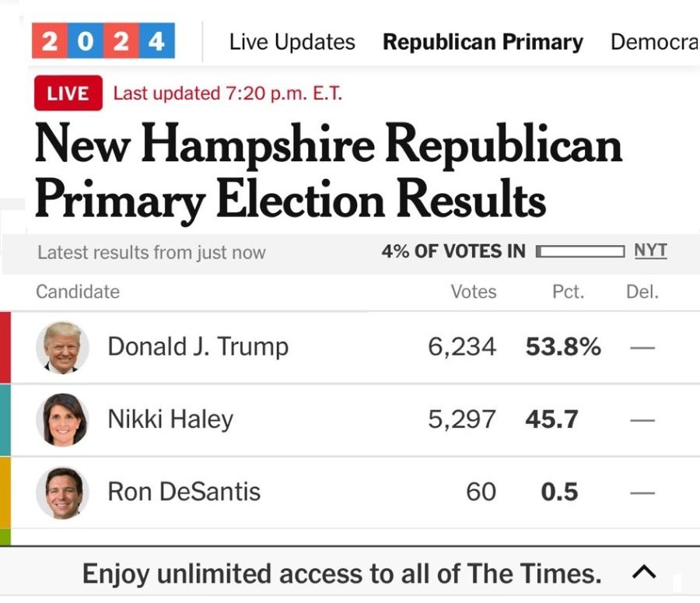This screenshot has height=603, width=700.
Task: Click the Votes column header
Action: point(474,292)
